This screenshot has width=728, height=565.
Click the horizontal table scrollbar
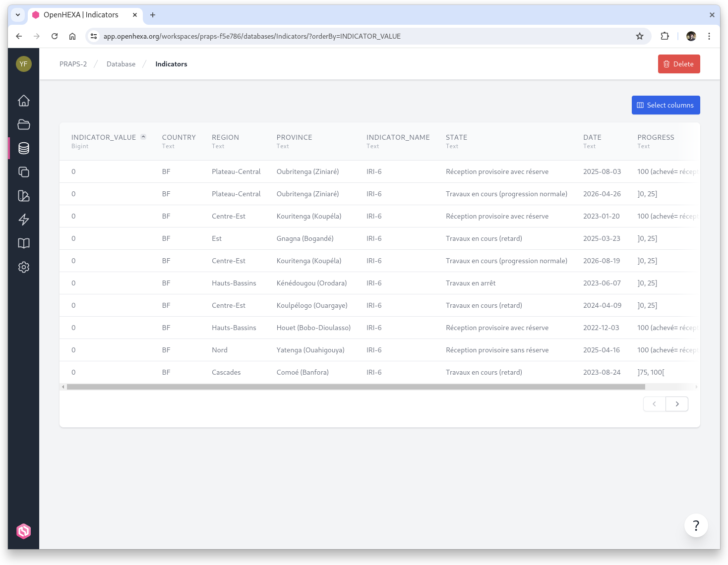356,387
